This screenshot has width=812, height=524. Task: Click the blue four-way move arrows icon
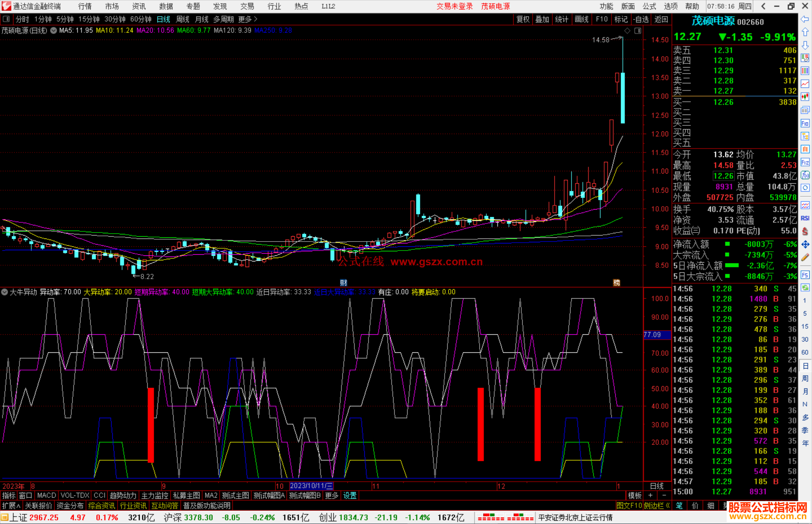coord(805,245)
